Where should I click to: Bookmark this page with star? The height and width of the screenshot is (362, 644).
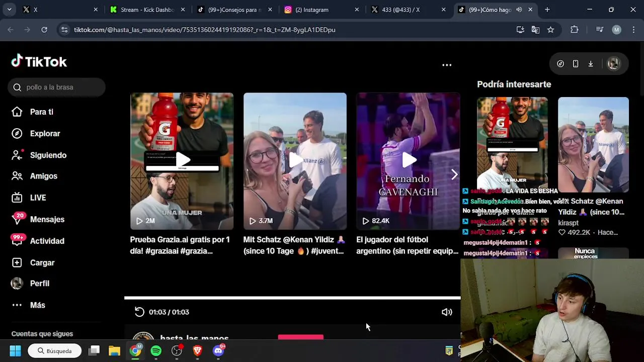[x=551, y=30]
